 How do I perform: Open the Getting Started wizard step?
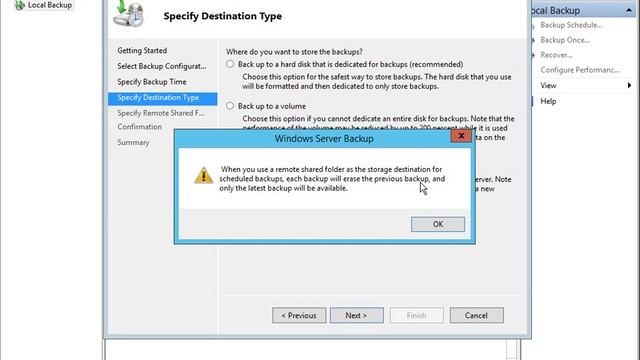pos(142,51)
